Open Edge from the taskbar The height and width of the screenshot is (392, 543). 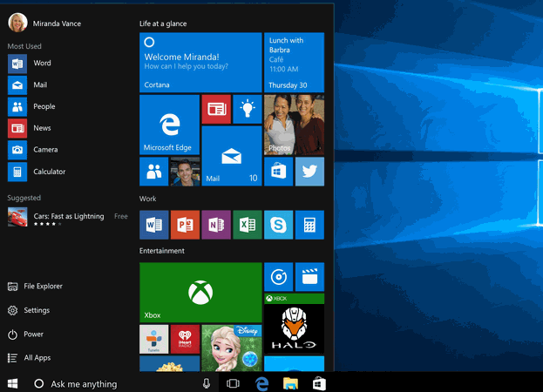tap(262, 383)
